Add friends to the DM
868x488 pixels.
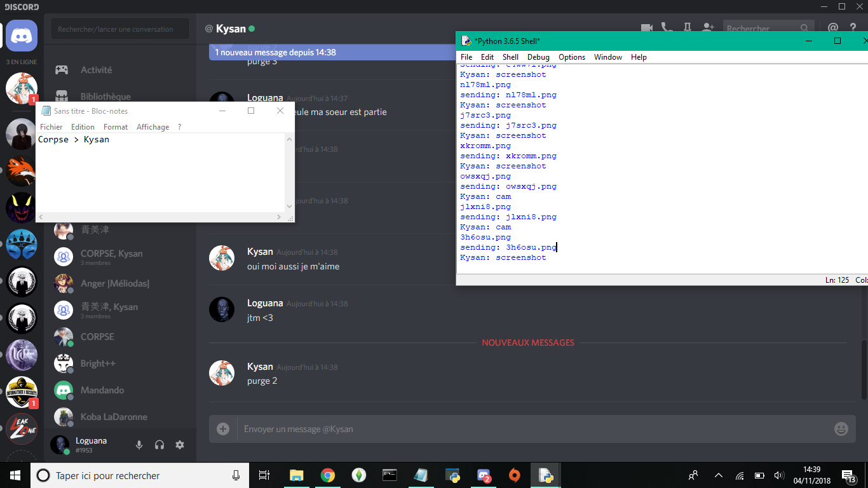[708, 28]
